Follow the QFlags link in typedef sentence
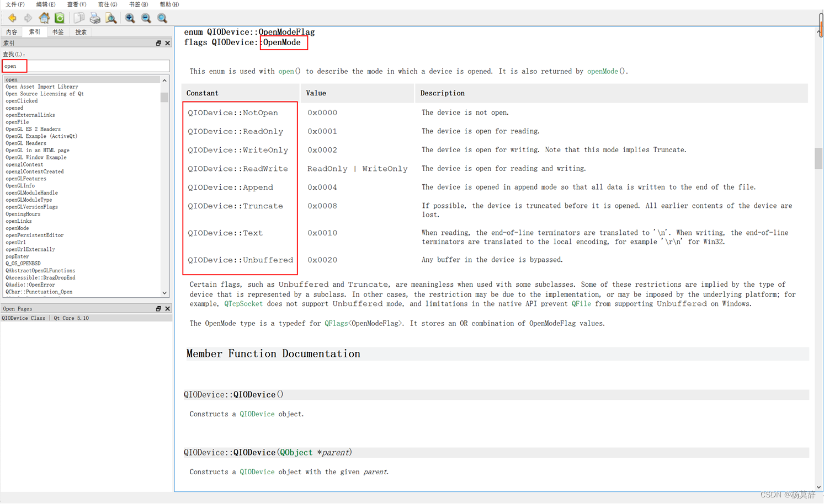824x504 pixels. tap(336, 324)
